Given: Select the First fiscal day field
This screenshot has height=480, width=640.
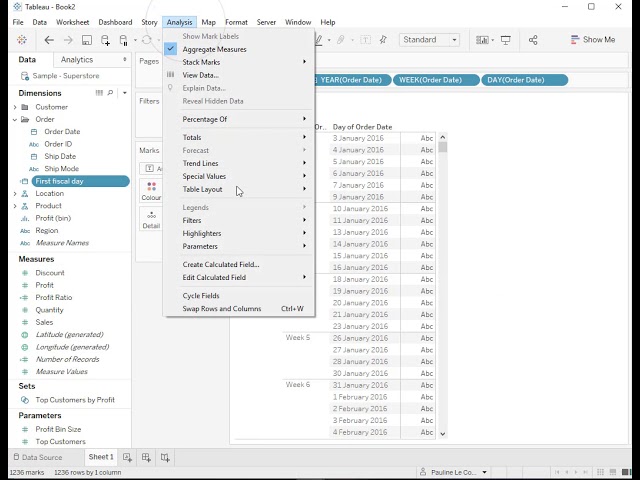Looking at the screenshot, I should click(x=80, y=181).
